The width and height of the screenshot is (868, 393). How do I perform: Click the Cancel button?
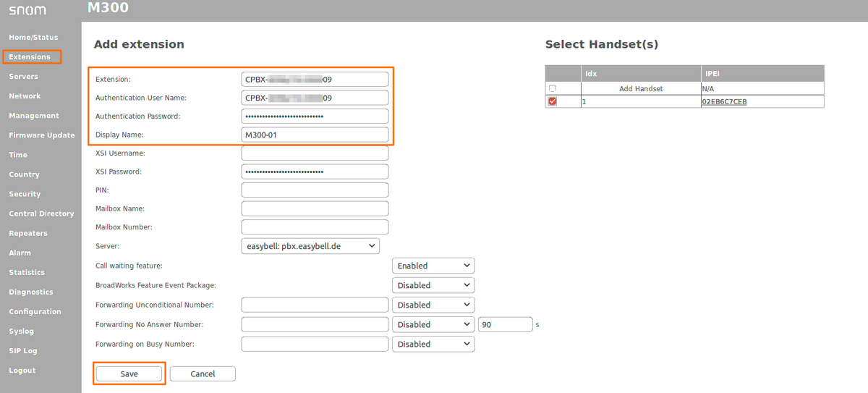(203, 373)
